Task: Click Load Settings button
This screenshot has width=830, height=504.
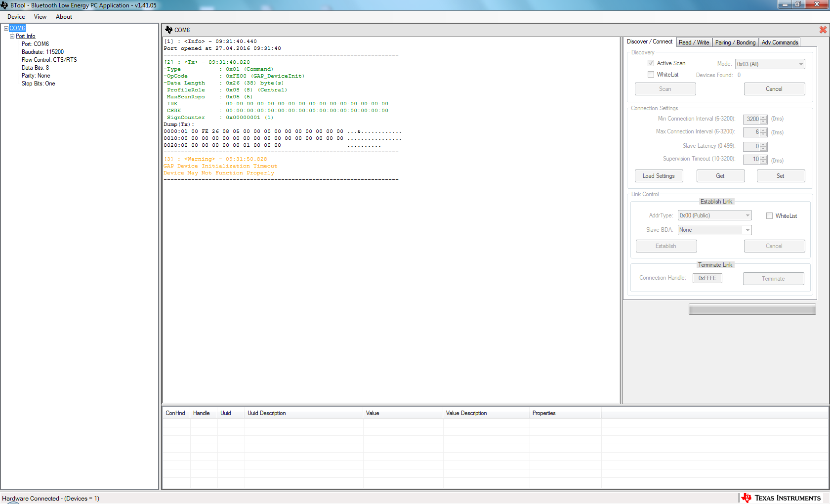Action: pyautogui.click(x=659, y=176)
